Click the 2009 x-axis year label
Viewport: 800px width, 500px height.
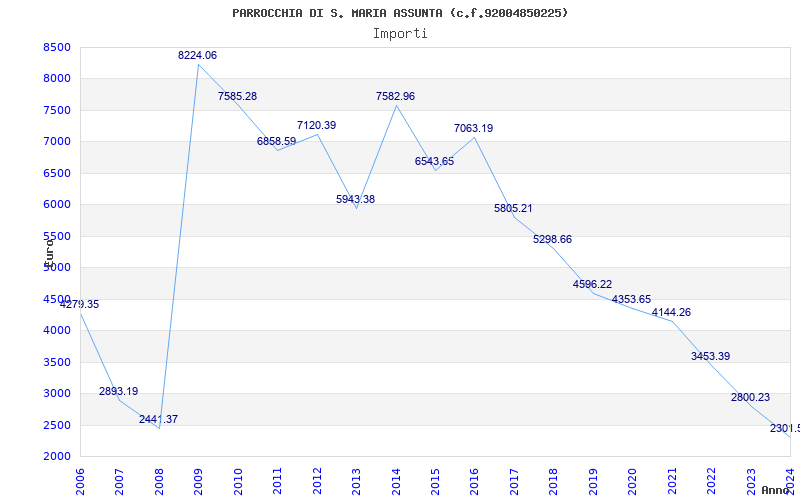pyautogui.click(x=198, y=482)
